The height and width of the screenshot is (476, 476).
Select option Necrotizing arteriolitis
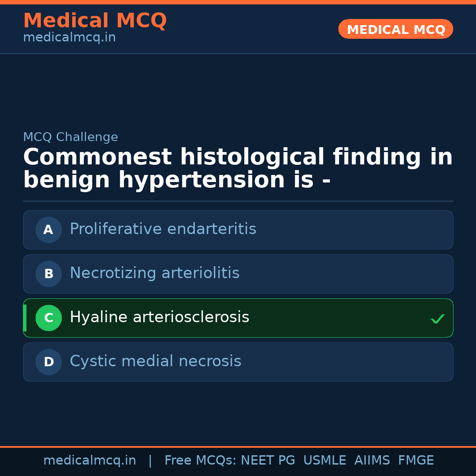[155, 273]
